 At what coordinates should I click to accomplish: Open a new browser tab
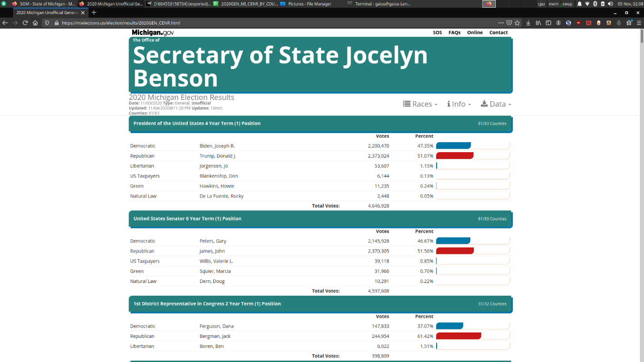[x=94, y=12]
